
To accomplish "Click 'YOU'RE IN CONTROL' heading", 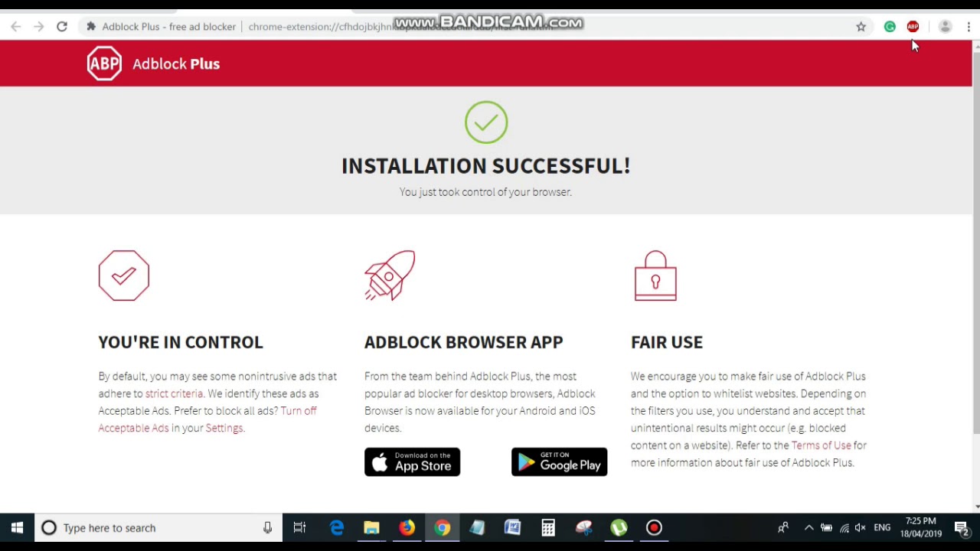I will tap(181, 342).
